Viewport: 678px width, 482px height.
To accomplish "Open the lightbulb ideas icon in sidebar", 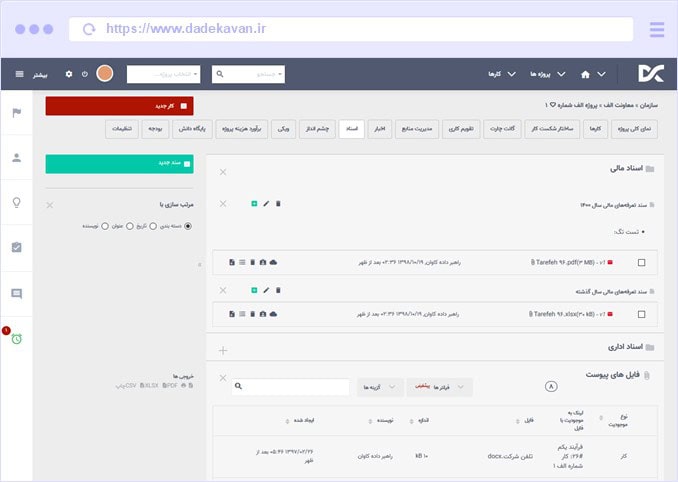I will tap(16, 202).
